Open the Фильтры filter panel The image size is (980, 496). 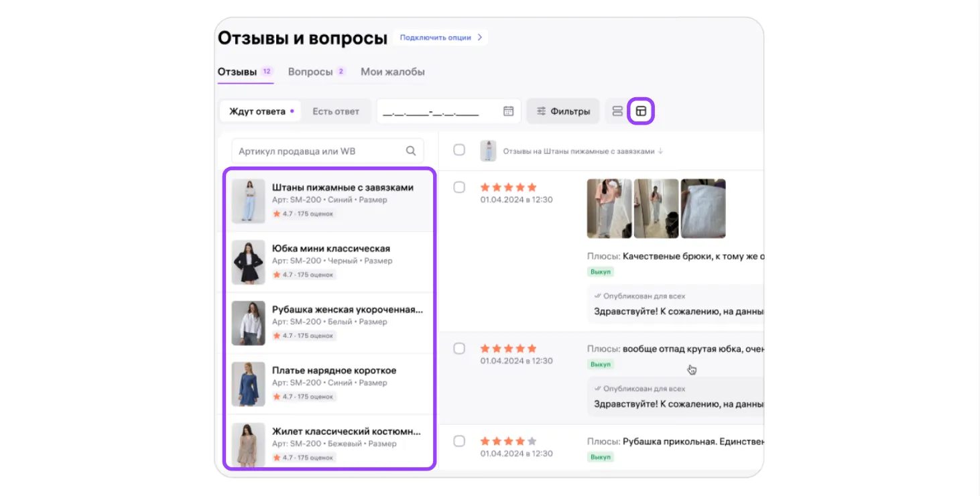coord(563,111)
